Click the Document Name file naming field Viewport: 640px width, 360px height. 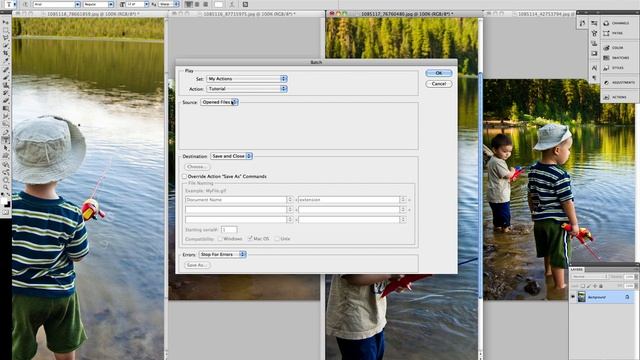click(238, 200)
